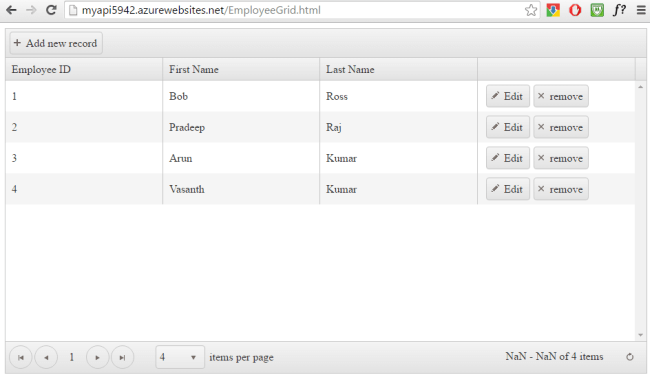Add a new employee record

point(56,43)
